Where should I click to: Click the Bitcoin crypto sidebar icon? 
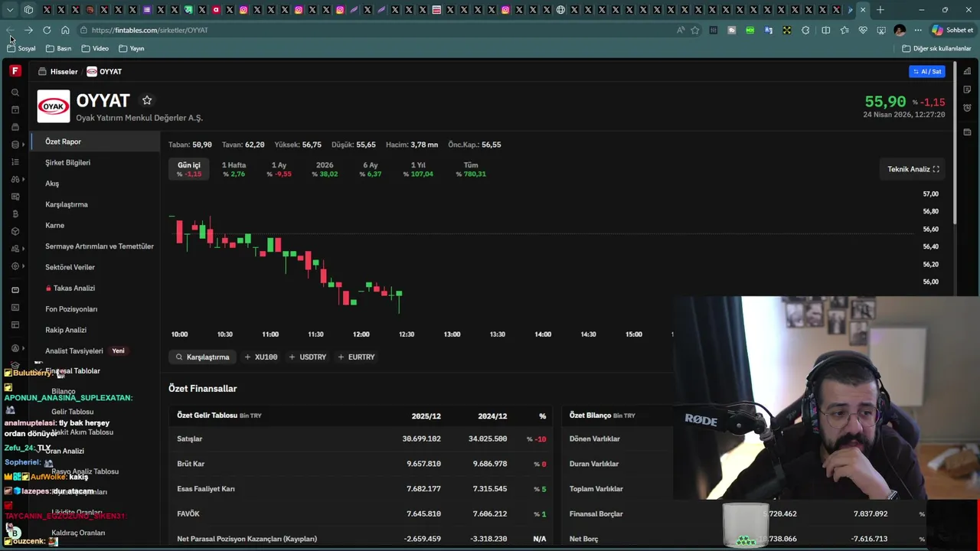click(15, 214)
